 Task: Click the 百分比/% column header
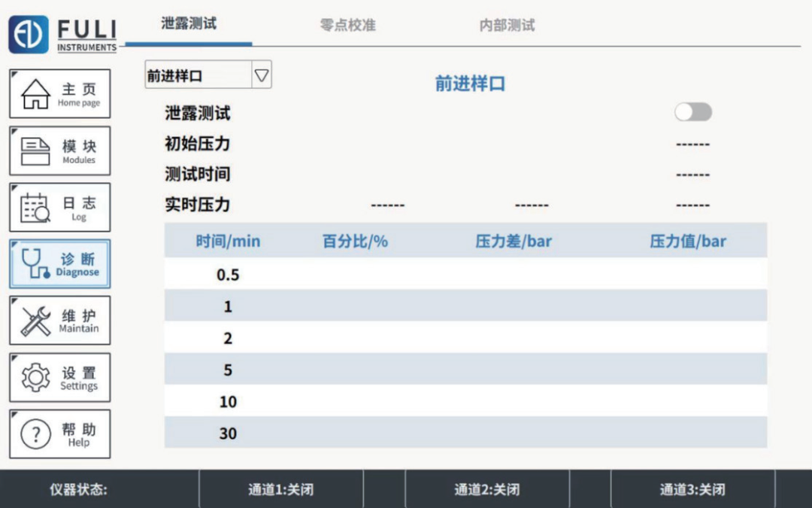[355, 241]
